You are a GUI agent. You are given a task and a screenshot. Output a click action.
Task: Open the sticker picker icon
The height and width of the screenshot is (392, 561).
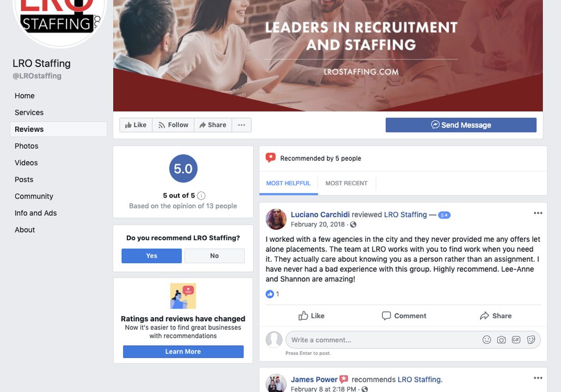point(531,340)
